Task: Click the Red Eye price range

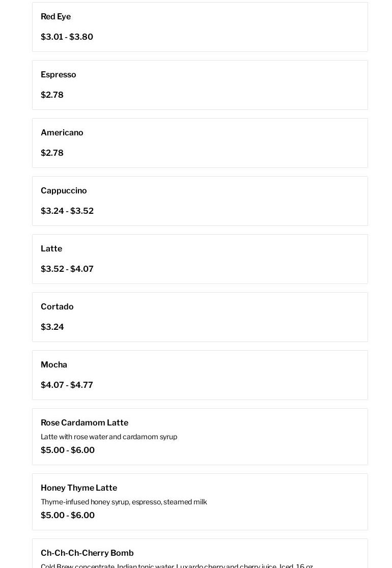Action: (x=67, y=37)
